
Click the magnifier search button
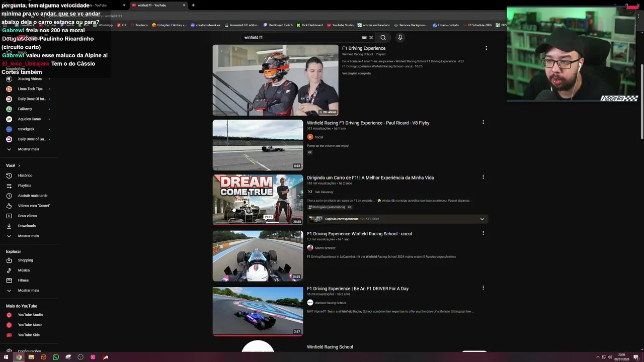point(383,37)
